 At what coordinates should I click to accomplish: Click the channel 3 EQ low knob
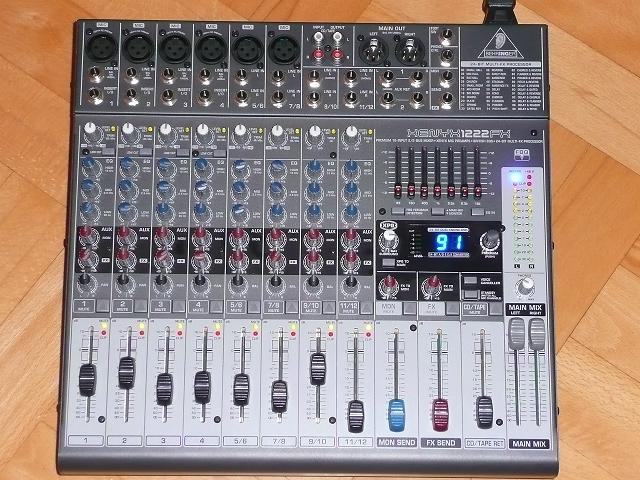(164, 211)
